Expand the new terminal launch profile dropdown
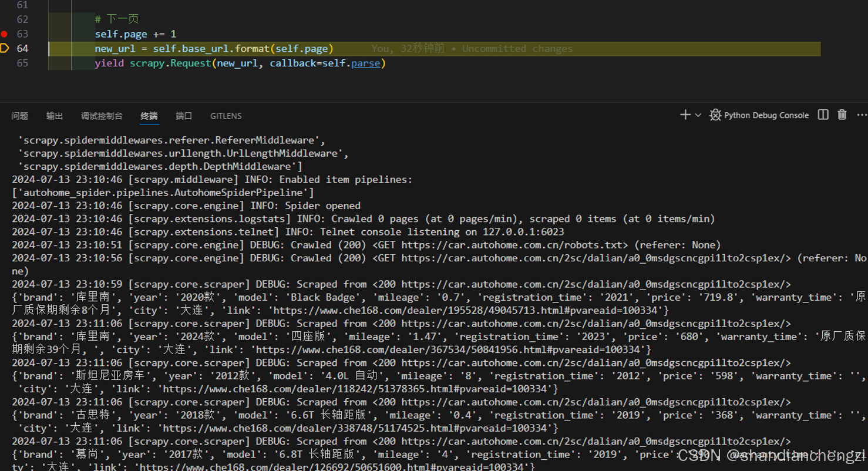The width and height of the screenshot is (868, 471). coord(698,115)
